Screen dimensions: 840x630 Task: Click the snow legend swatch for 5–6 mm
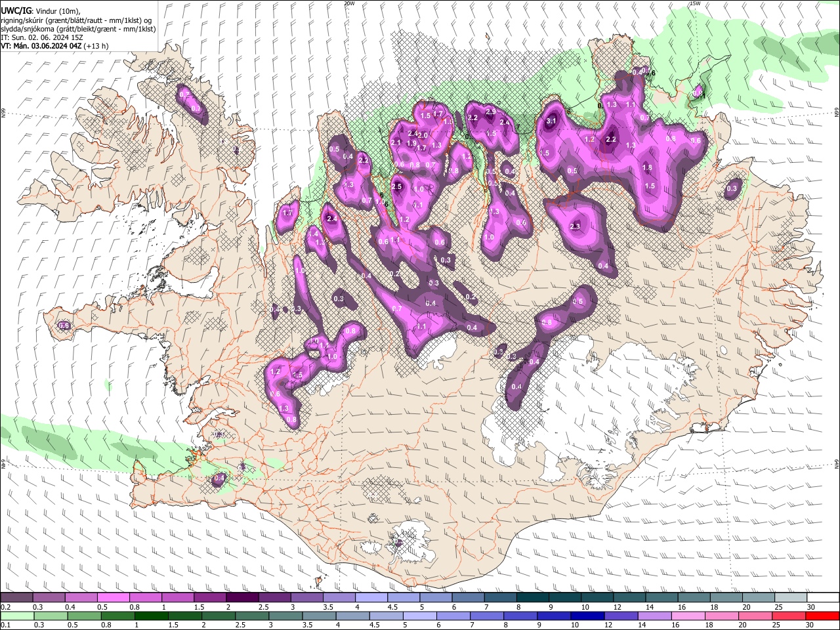tap(435, 598)
